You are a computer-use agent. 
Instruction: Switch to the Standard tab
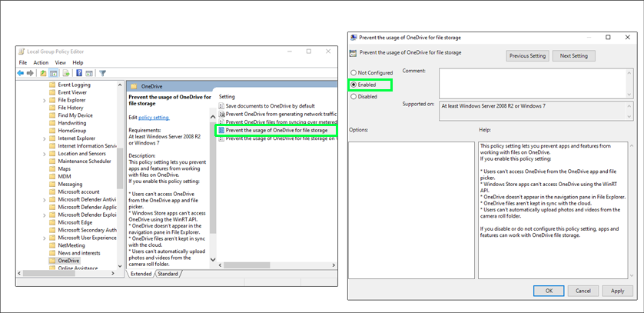(168, 274)
